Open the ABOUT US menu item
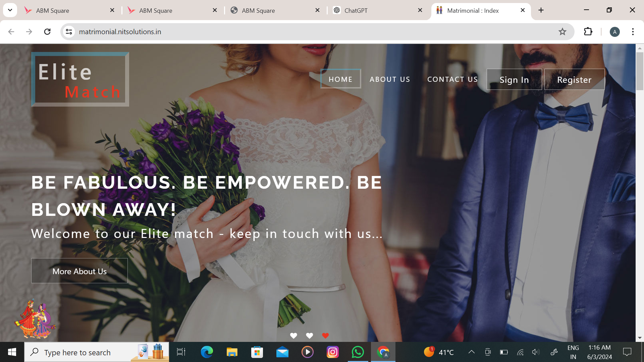The height and width of the screenshot is (362, 644). [390, 79]
